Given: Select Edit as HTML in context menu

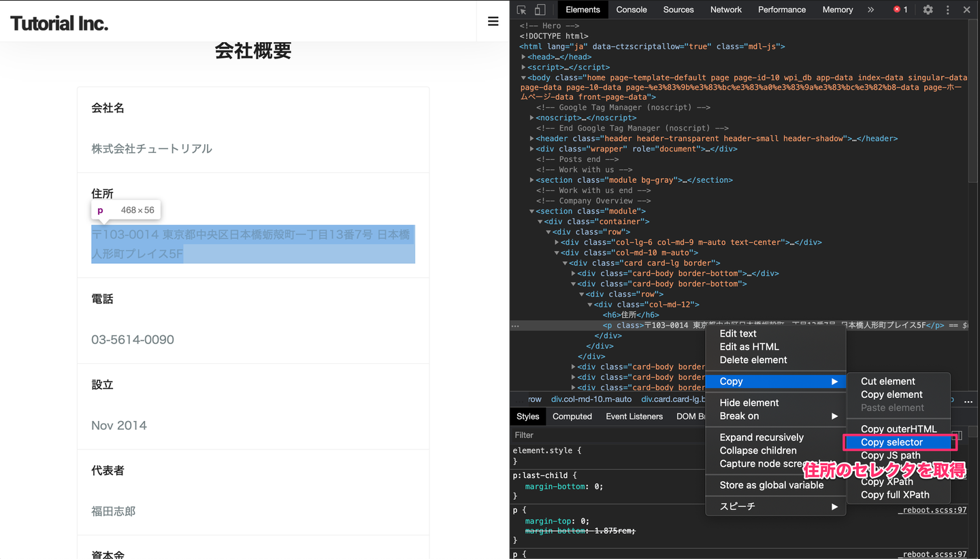Looking at the screenshot, I should (x=749, y=347).
